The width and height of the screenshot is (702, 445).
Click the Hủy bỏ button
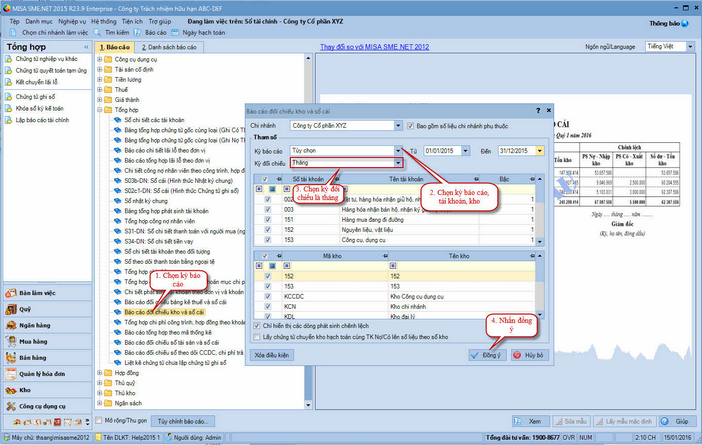[x=530, y=355]
